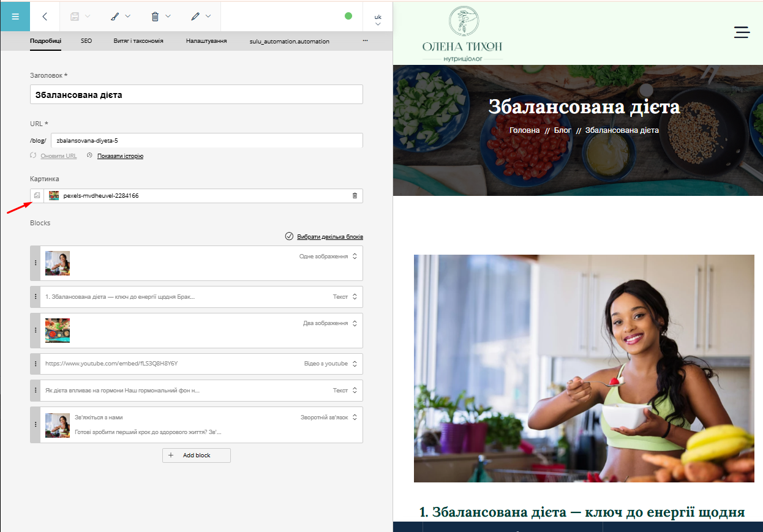Image resolution: width=763 pixels, height=532 pixels.
Task: Open the main navigation hamburger menu
Action: 15,17
